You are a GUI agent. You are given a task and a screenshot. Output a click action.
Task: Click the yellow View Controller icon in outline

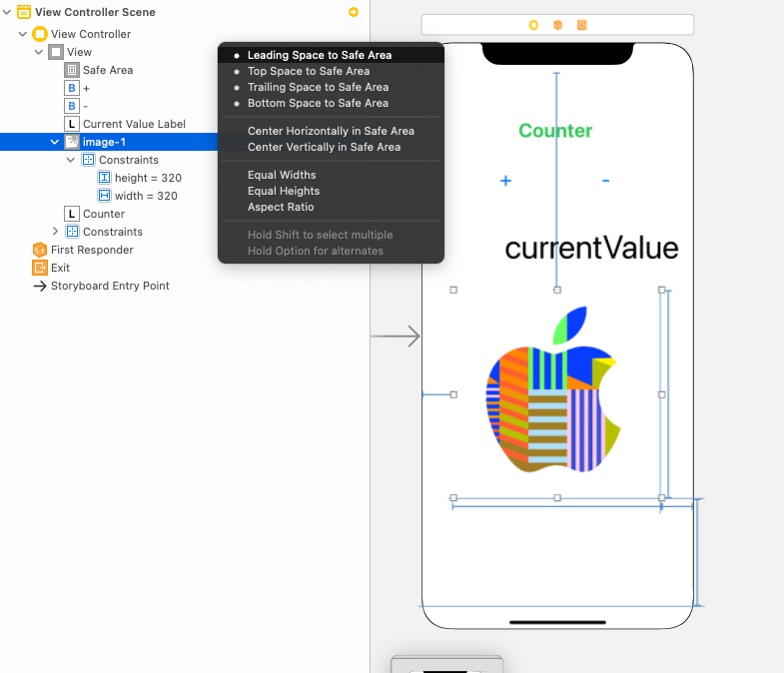click(x=40, y=34)
